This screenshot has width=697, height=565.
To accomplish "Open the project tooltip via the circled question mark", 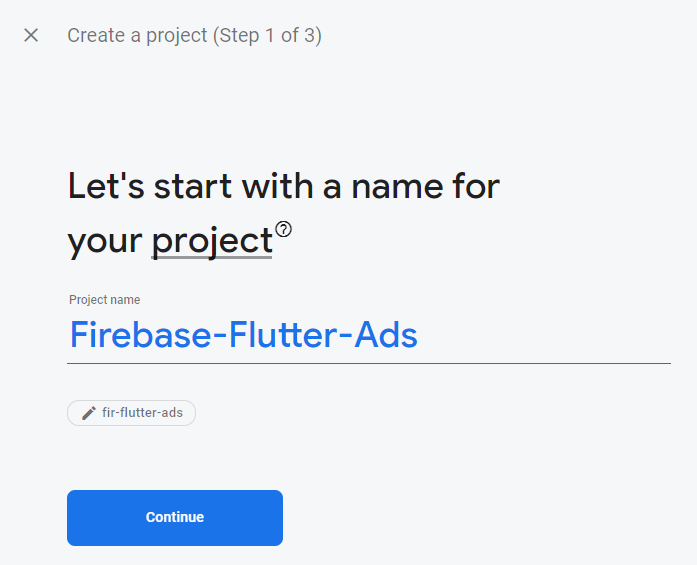I will [284, 229].
